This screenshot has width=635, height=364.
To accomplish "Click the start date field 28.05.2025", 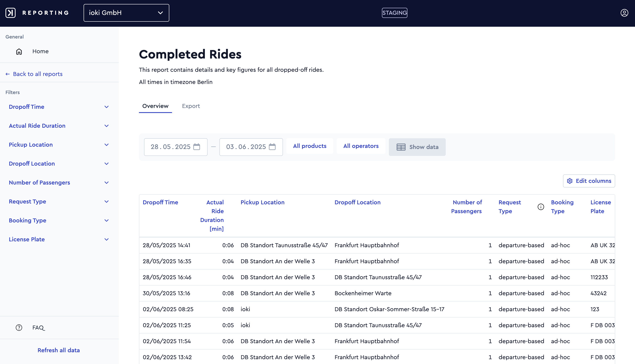I will pos(176,147).
